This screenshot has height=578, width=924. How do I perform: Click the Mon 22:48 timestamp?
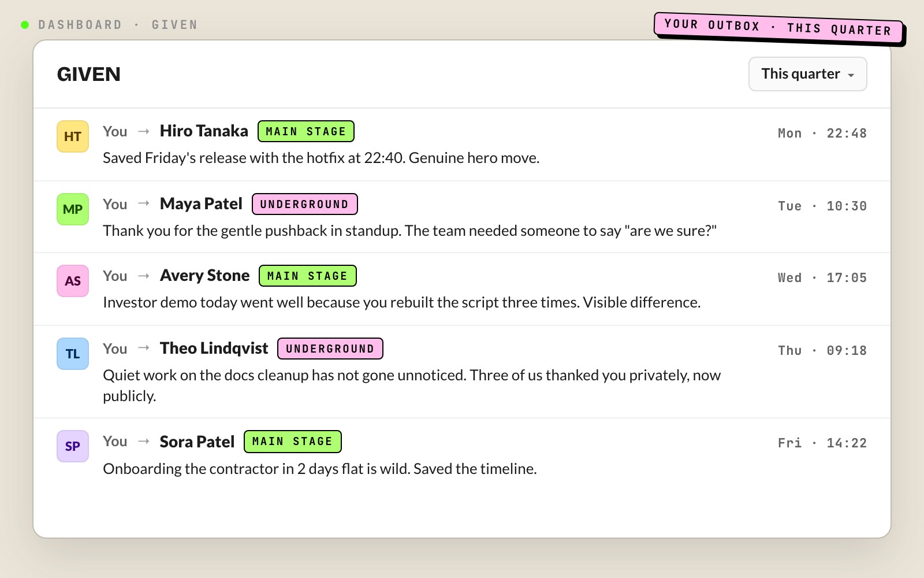coord(822,134)
